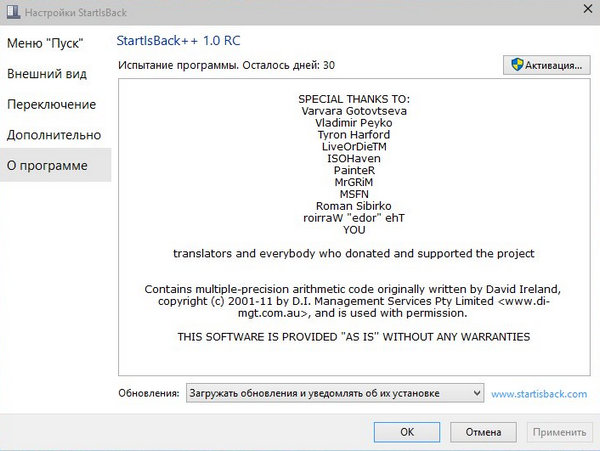This screenshot has width=600, height=451.
Task: Open the www.startisback.com link
Action: 539,394
